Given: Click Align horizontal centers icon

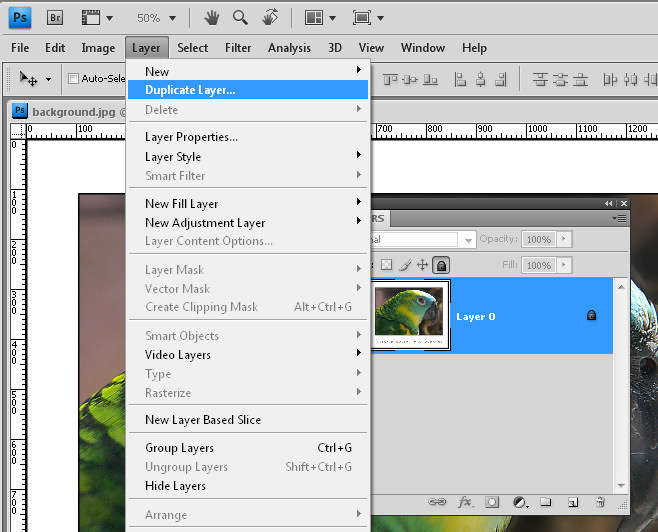Looking at the screenshot, I should pos(481,79).
